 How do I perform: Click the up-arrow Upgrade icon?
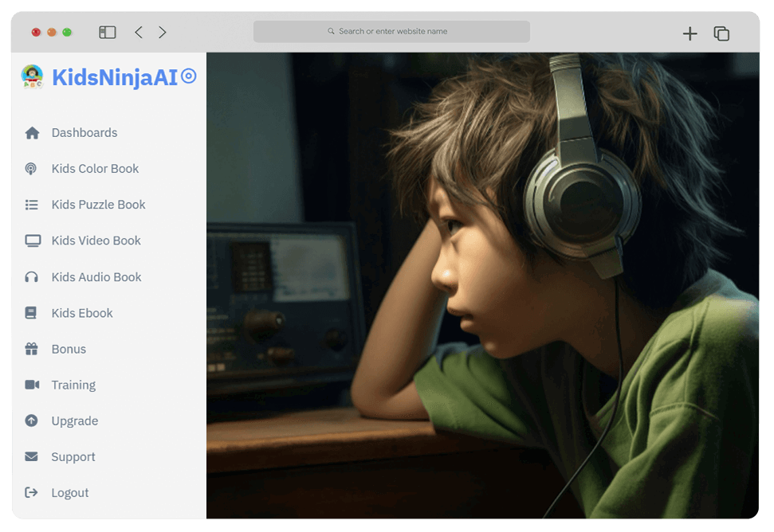32,421
